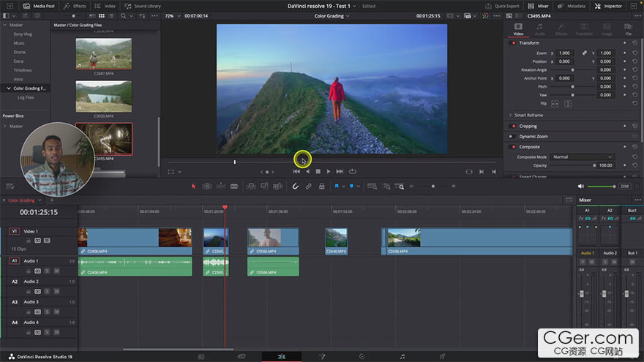Open the Media Pool panel
Image resolution: width=644 pixels, height=362 pixels.
(x=39, y=6)
